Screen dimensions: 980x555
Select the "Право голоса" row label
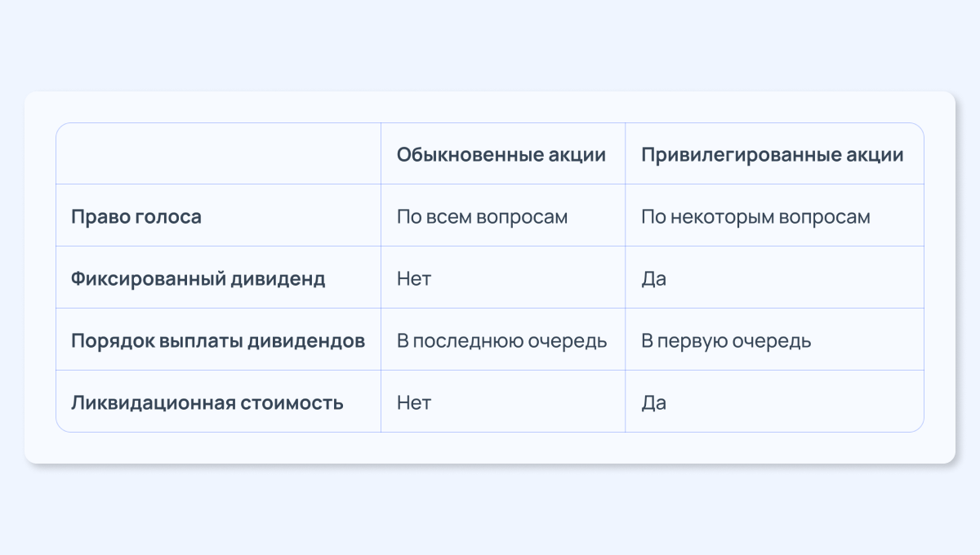click(136, 217)
